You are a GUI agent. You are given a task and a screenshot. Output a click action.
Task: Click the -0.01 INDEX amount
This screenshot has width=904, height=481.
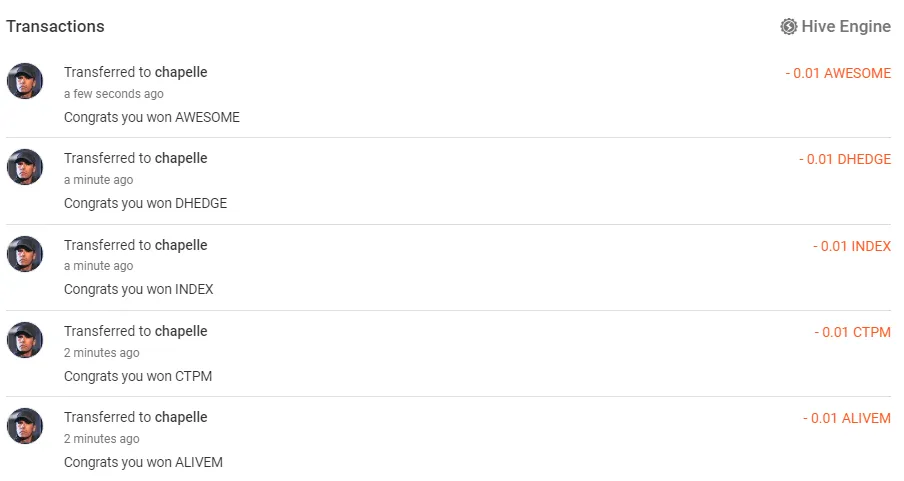click(852, 246)
